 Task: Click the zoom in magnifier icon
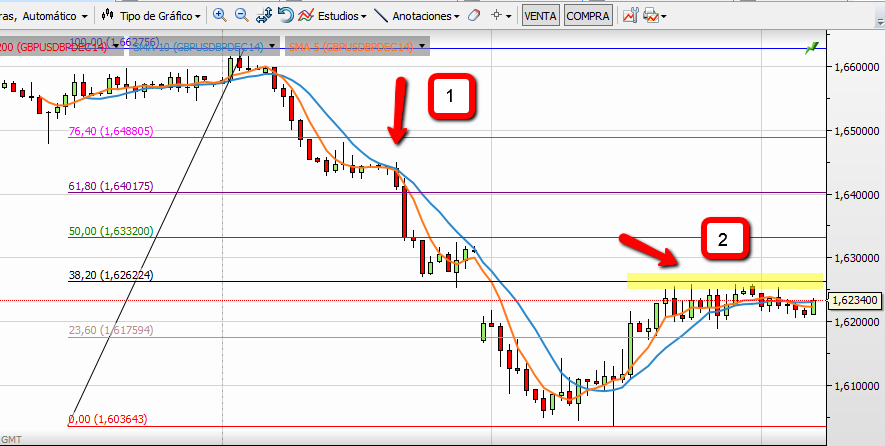[x=220, y=16]
